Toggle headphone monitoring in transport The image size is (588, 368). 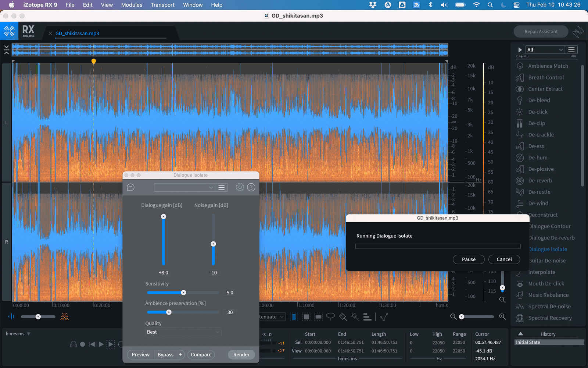pyautogui.click(x=73, y=344)
